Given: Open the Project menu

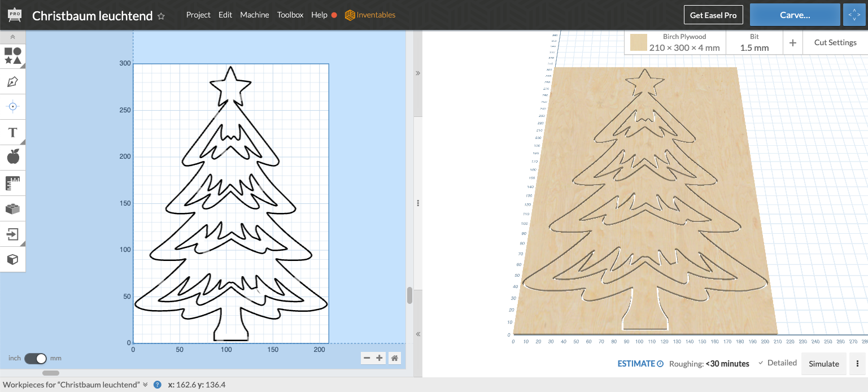Looking at the screenshot, I should (198, 15).
